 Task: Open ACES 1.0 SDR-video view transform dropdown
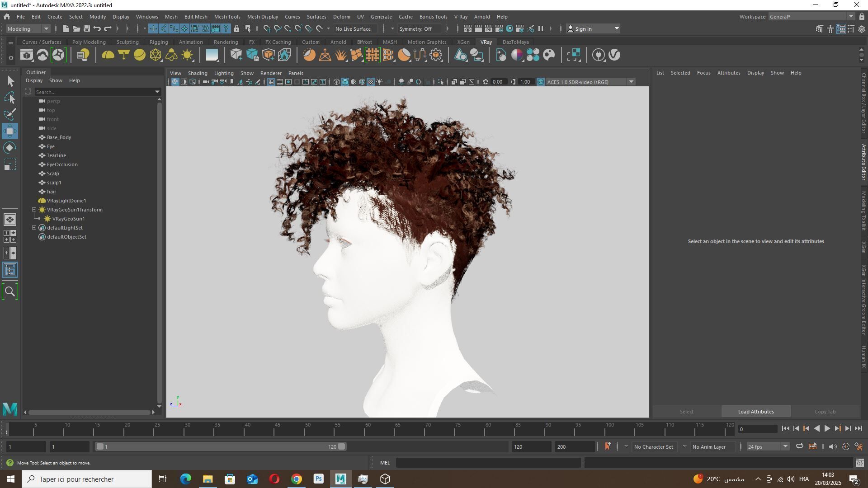pos(590,82)
